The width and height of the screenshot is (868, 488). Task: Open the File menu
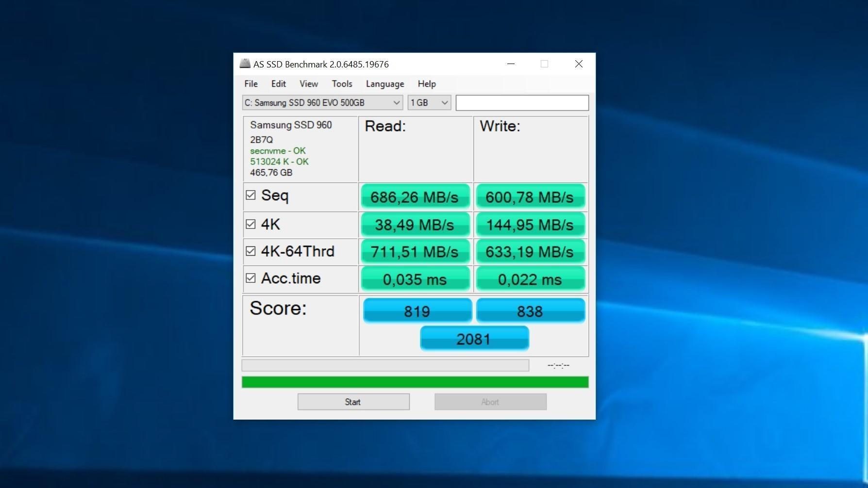[x=251, y=84]
